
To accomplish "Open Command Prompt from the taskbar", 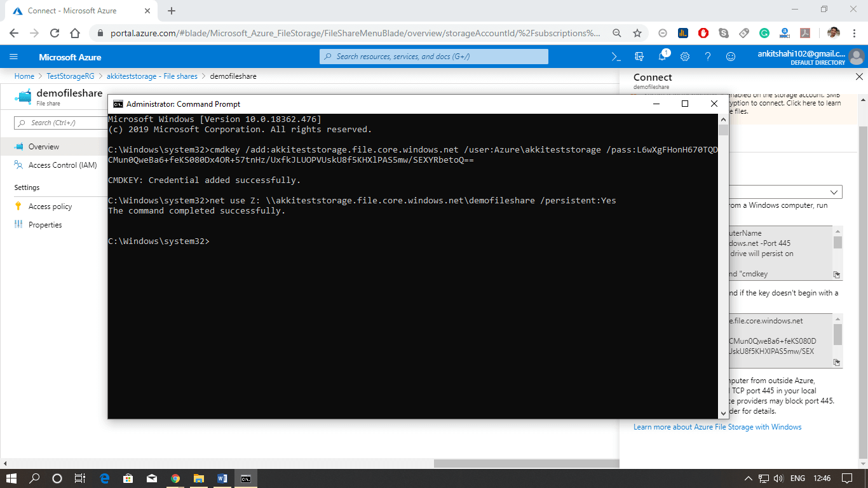I will 245,478.
